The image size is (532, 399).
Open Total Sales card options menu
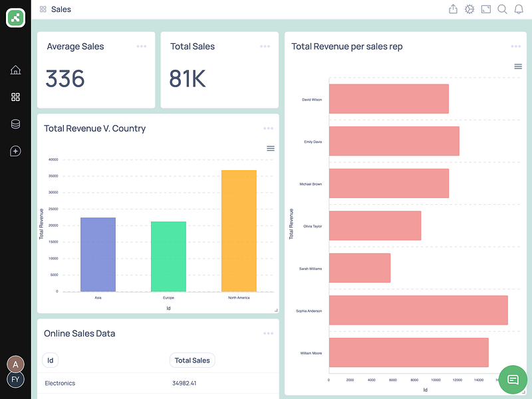pyautogui.click(x=265, y=47)
